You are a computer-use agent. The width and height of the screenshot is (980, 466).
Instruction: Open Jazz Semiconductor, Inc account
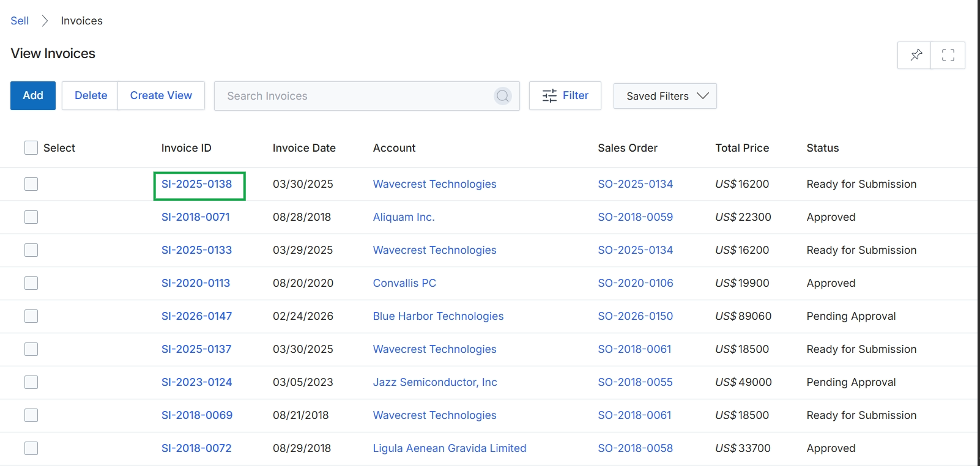tap(435, 382)
